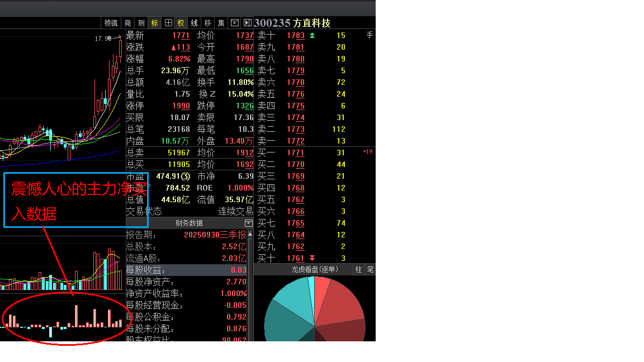Click the 每股经营现金 value -0.005
The height and width of the screenshot is (362, 644).
235,305
